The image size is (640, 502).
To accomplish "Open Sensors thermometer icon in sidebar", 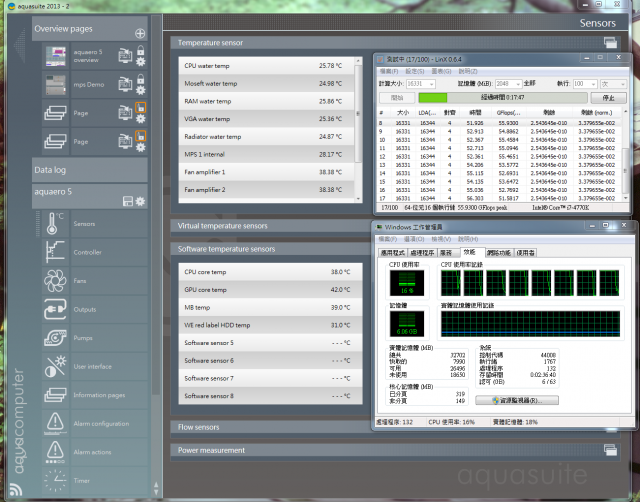I will [55, 224].
